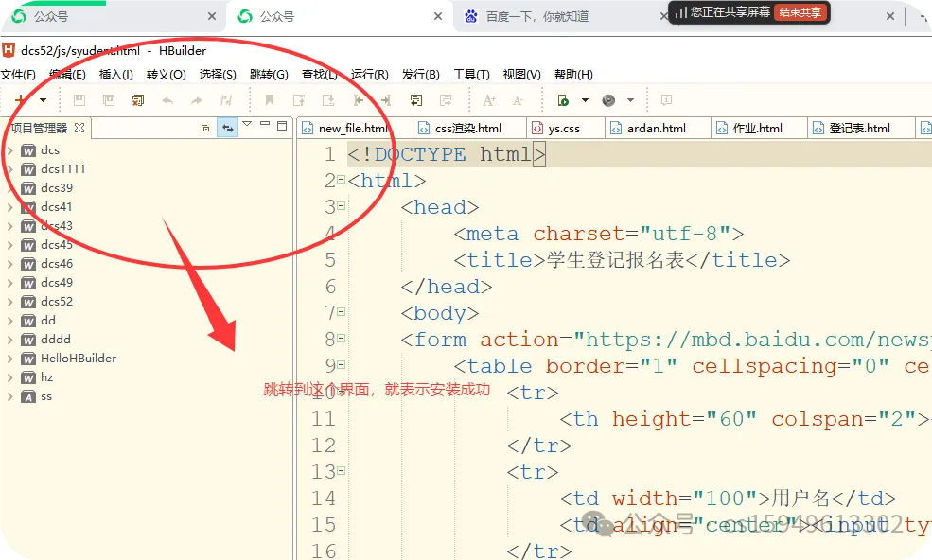Image resolution: width=932 pixels, height=560 pixels.
Task: Click the previous annotation up-arrow icon
Action: (299, 100)
